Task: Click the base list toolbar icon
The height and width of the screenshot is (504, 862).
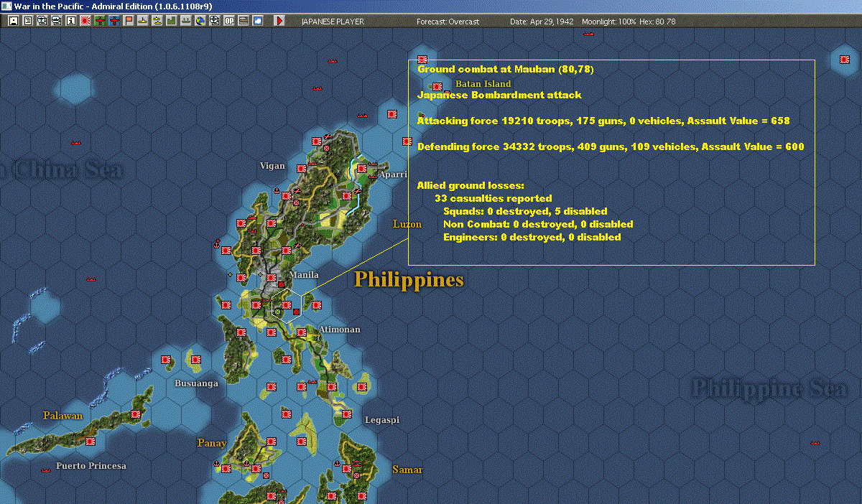Action: click(x=186, y=22)
